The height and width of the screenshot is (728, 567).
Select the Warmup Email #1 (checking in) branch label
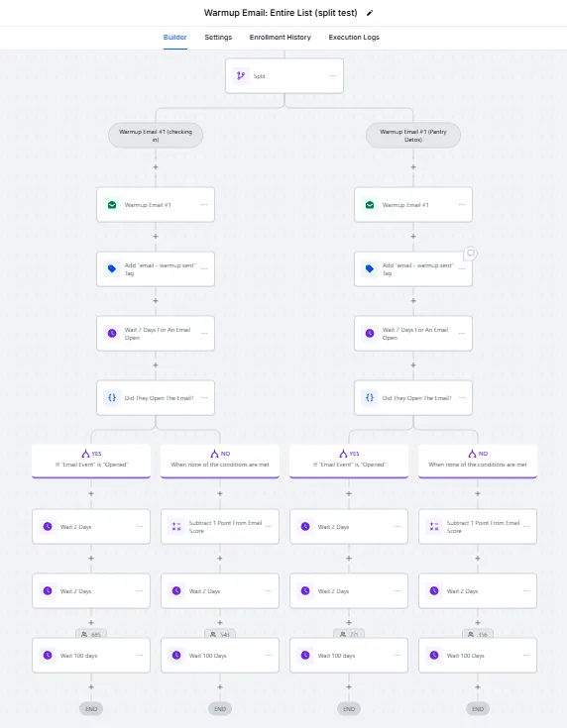click(156, 135)
